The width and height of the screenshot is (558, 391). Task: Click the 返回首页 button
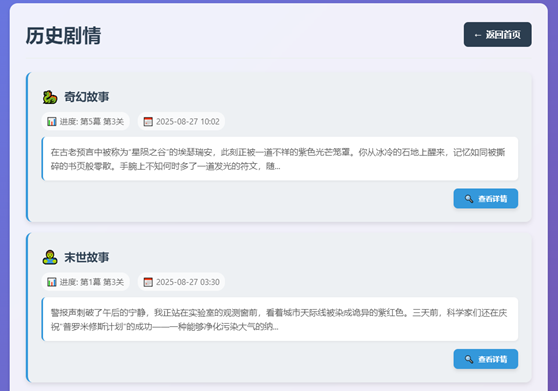pos(498,35)
